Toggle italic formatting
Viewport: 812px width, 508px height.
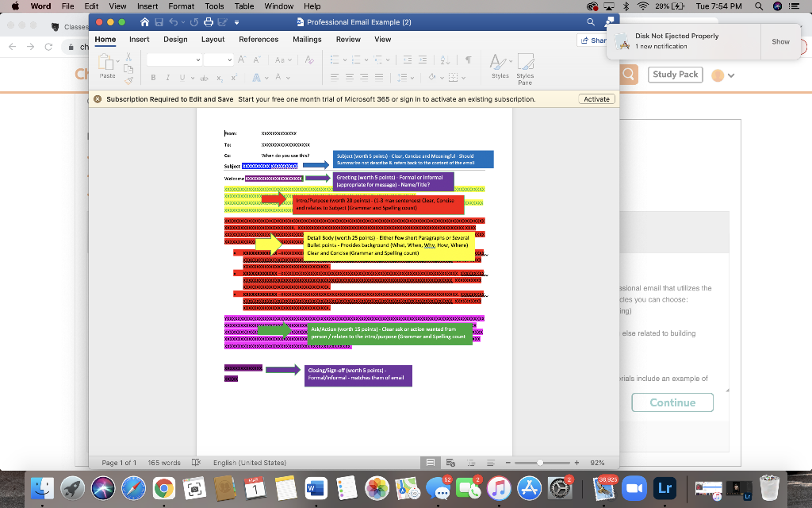[168, 77]
